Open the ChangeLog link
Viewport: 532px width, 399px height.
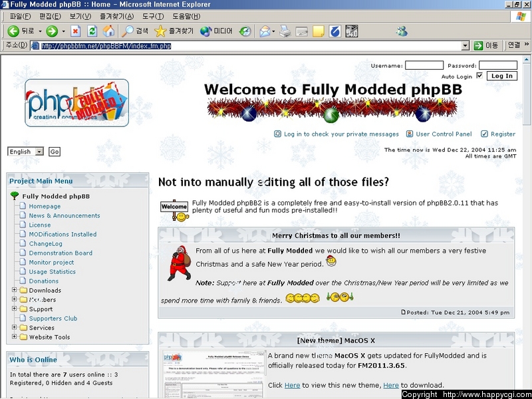45,243
